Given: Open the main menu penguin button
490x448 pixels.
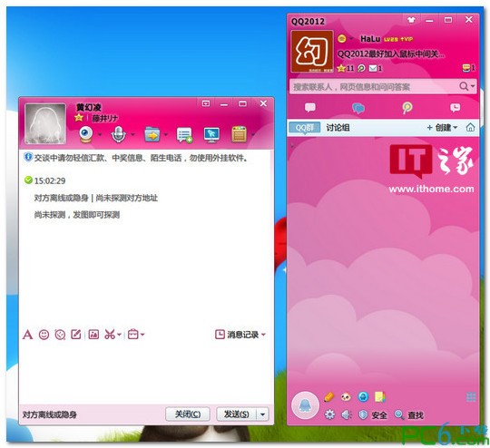Looking at the screenshot, I should click(x=305, y=405).
